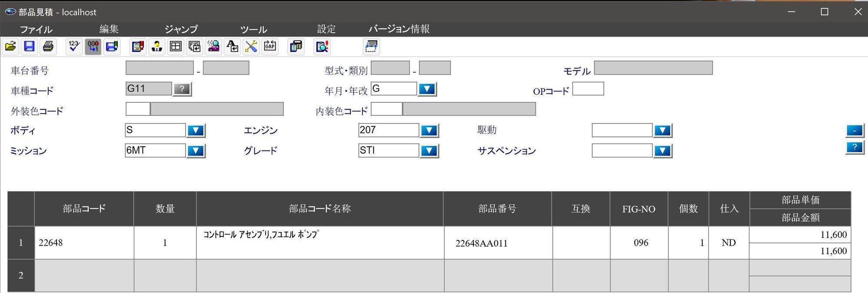Image resolution: width=868 pixels, height=293 pixels.
Task: Click the OPコード input field
Action: (588, 89)
